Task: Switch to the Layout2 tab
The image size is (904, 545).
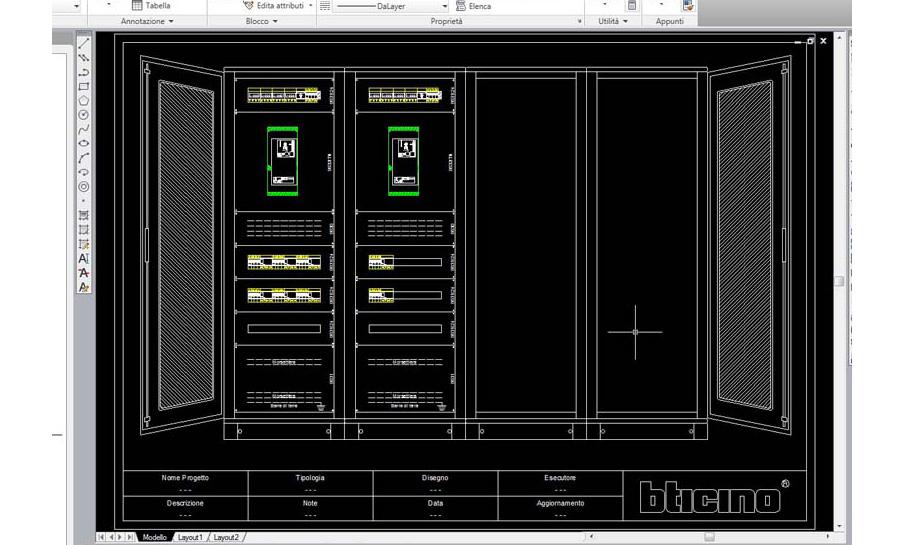Action: 224,538
